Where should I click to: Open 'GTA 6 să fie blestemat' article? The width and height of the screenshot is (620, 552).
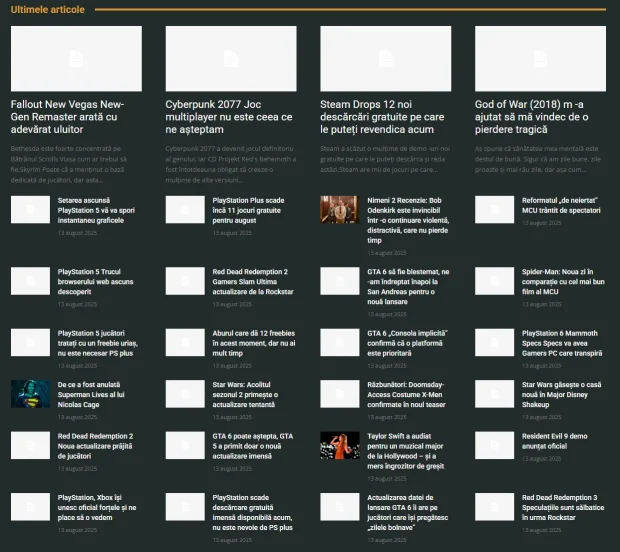pyautogui.click(x=408, y=287)
